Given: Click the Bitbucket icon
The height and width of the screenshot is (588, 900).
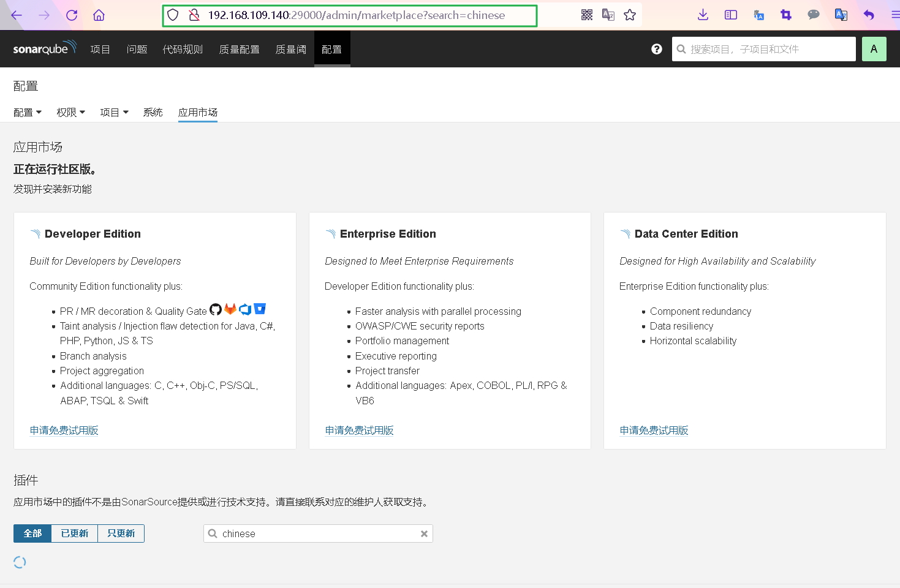Looking at the screenshot, I should pos(260,309).
